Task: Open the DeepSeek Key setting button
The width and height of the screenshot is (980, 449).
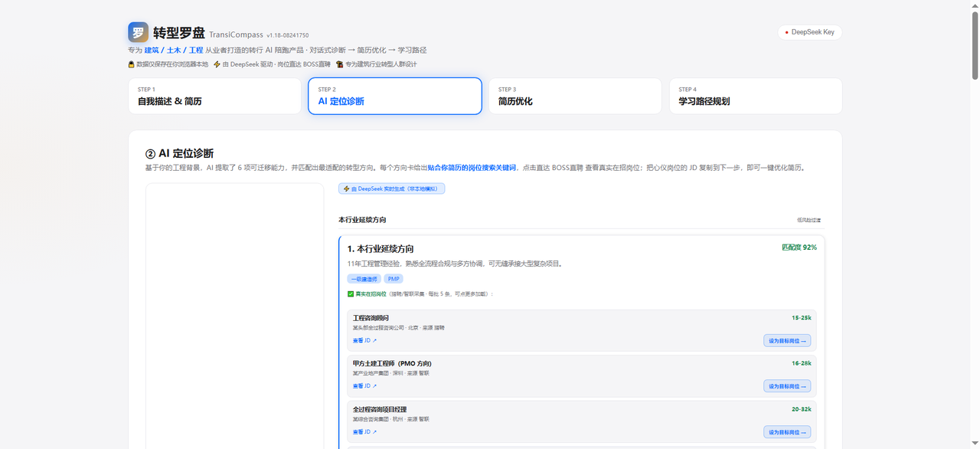Action: 810,32
